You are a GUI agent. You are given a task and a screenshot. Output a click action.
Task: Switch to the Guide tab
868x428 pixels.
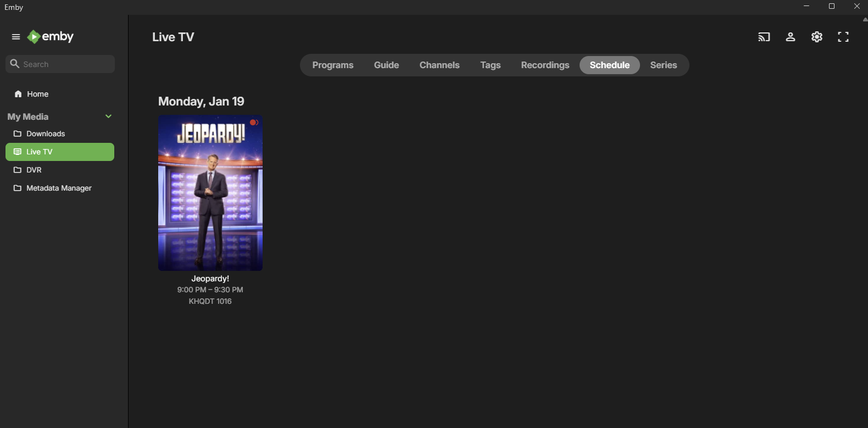pyautogui.click(x=387, y=65)
